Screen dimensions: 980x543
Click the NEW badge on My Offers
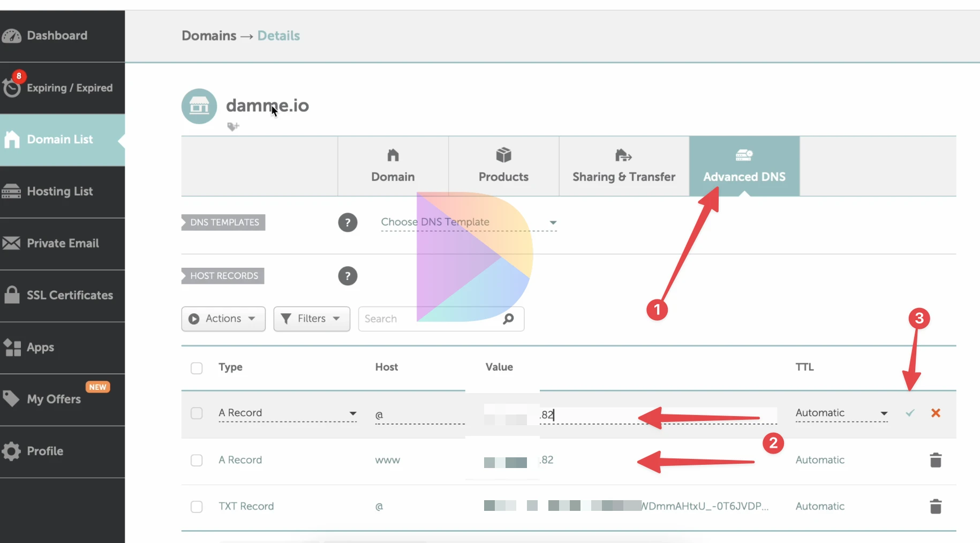pos(97,387)
